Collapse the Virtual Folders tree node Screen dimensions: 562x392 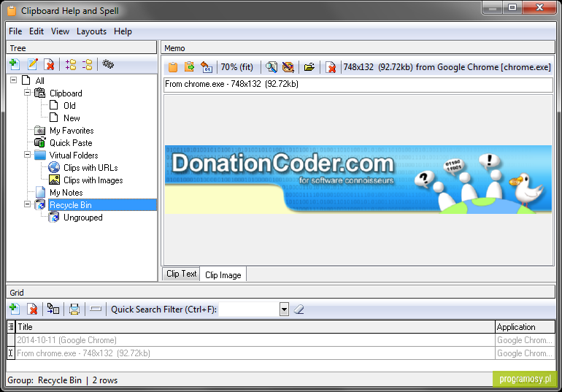[27, 155]
